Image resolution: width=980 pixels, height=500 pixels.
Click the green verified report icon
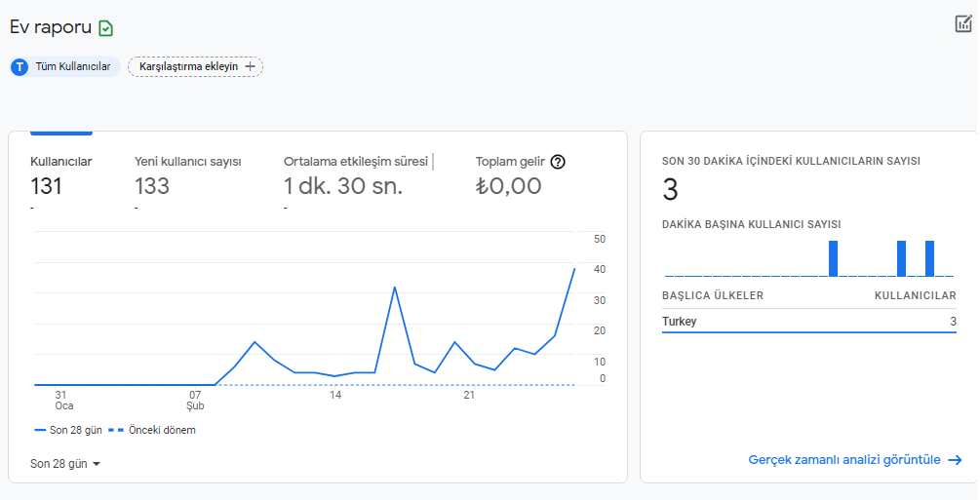click(x=105, y=28)
